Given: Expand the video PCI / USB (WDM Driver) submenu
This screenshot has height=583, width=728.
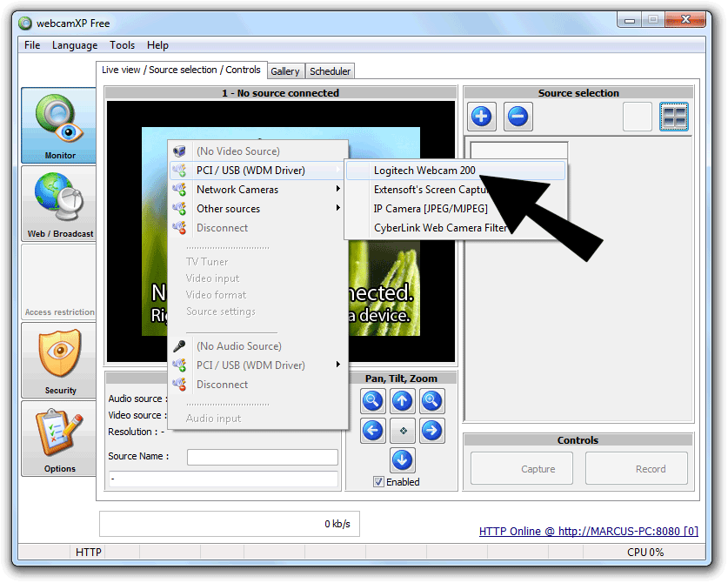Looking at the screenshot, I should [257, 171].
